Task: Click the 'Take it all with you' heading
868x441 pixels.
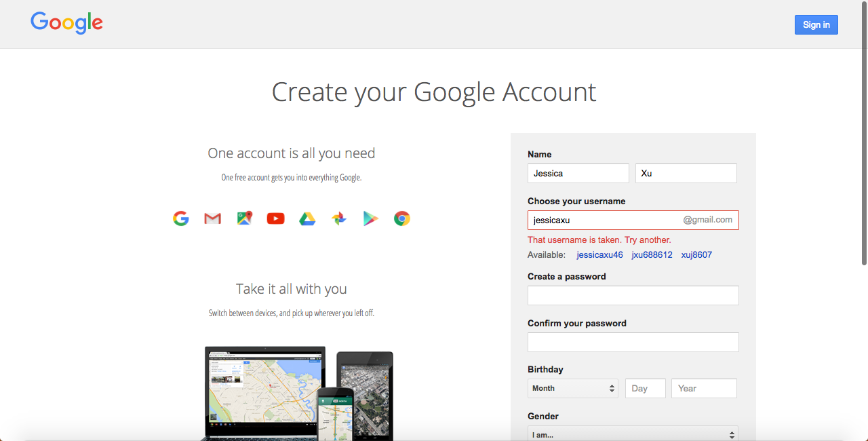Action: point(292,289)
